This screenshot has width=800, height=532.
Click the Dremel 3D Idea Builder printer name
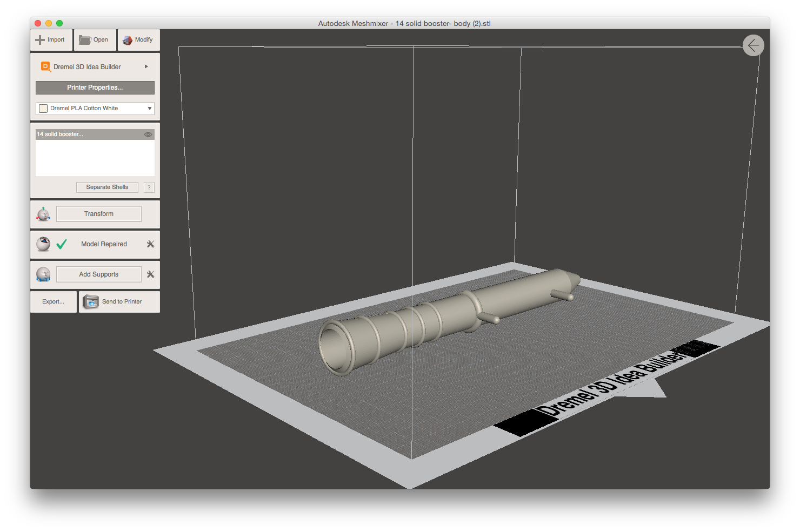coord(87,67)
